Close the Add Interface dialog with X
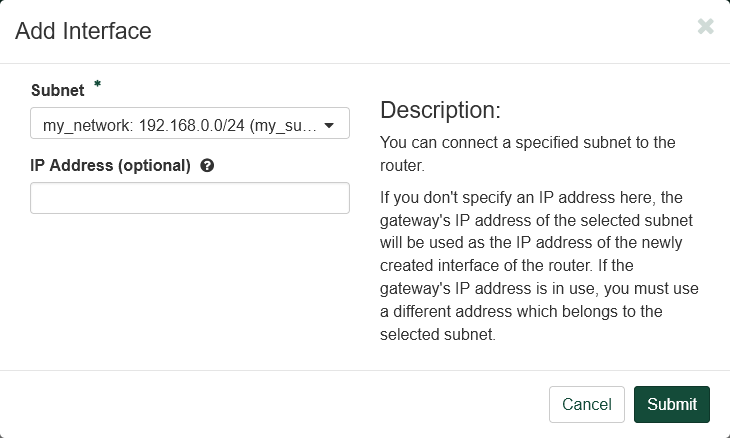Viewport: 730px width, 438px height. [x=705, y=27]
